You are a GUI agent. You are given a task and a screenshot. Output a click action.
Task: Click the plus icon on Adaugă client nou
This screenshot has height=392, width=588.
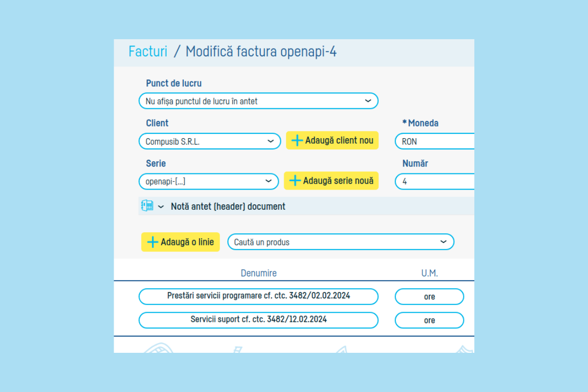click(297, 141)
